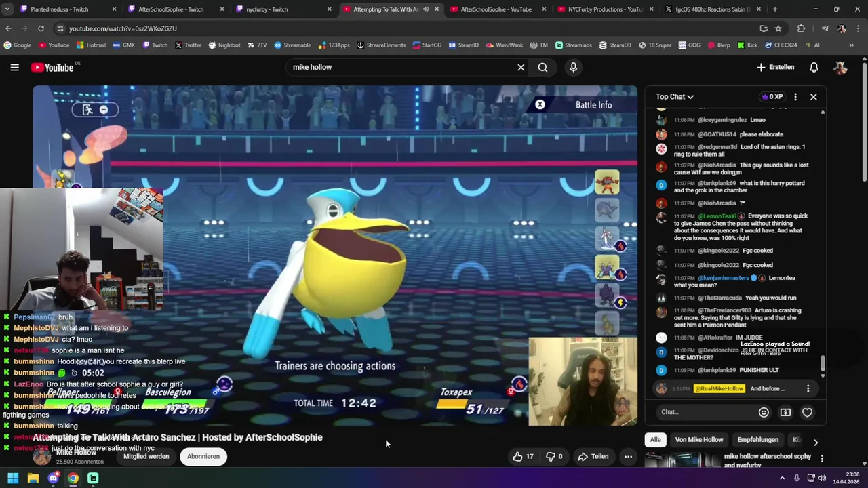Viewport: 868px width, 488px height.
Task: Like the video with thumbs up
Action: click(522, 456)
